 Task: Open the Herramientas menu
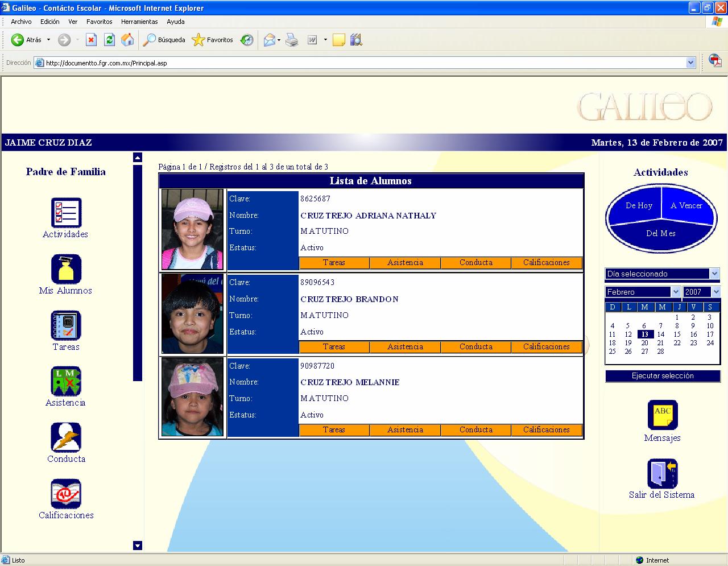click(x=139, y=22)
